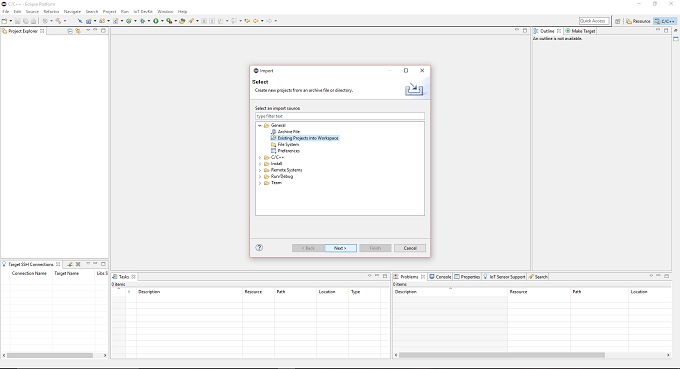The image size is (680, 369).
Task: Switch to the C/C++ perspective button
Action: click(x=665, y=21)
